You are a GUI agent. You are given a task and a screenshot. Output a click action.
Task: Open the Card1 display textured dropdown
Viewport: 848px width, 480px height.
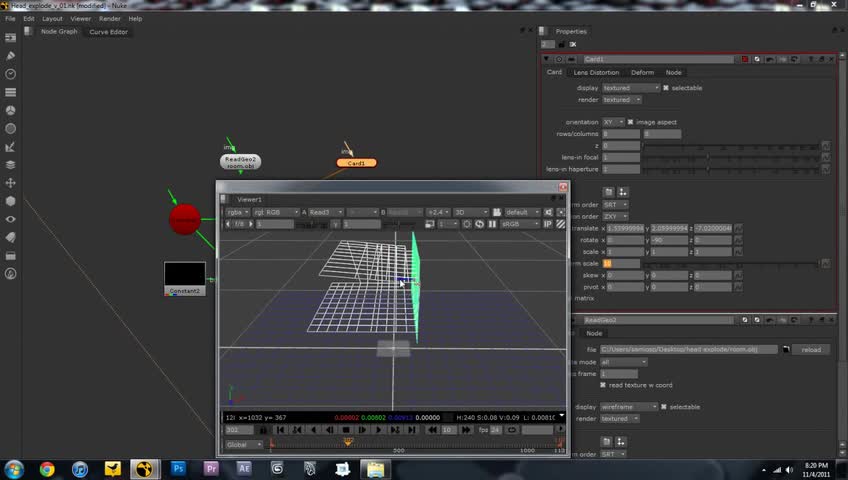pyautogui.click(x=631, y=88)
